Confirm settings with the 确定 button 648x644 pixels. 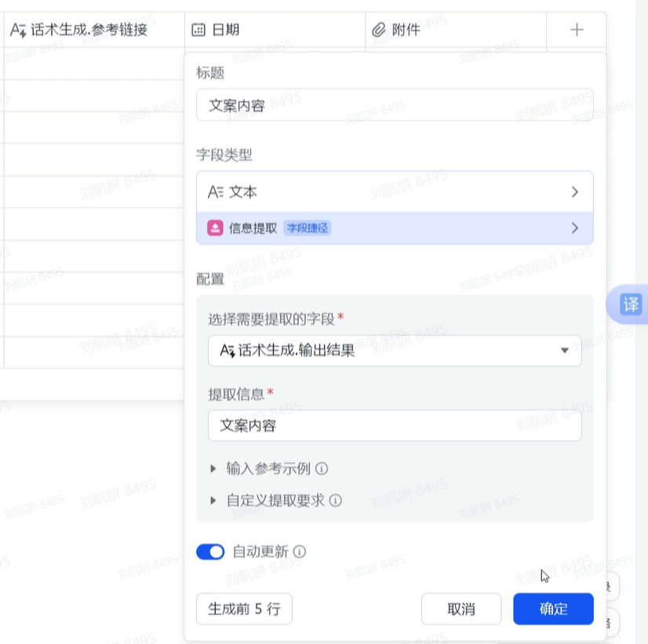[x=553, y=609]
